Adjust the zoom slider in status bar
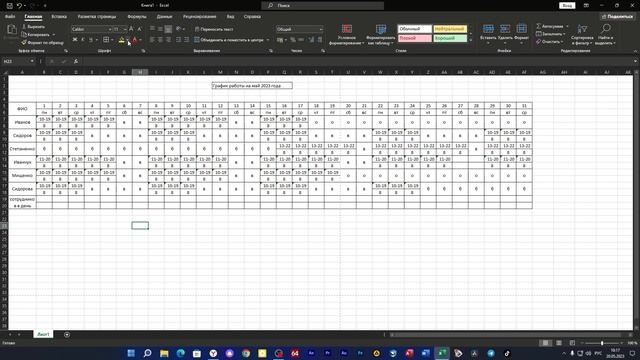 (x=602, y=343)
